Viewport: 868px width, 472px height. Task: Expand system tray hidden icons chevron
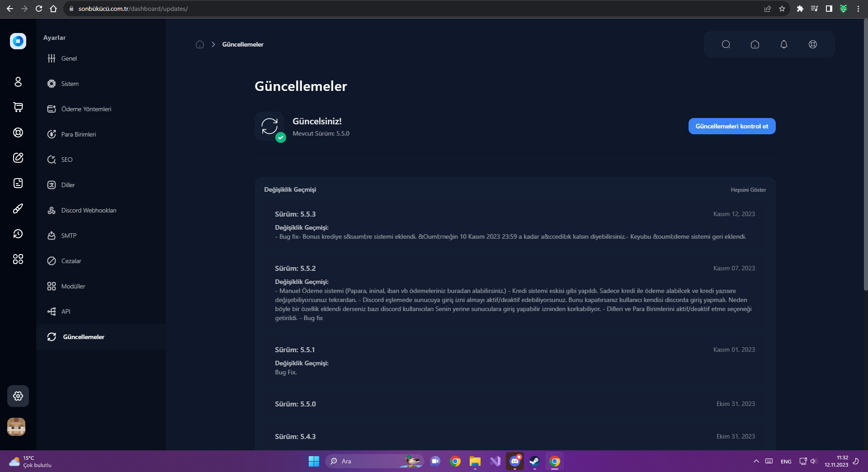(756, 461)
